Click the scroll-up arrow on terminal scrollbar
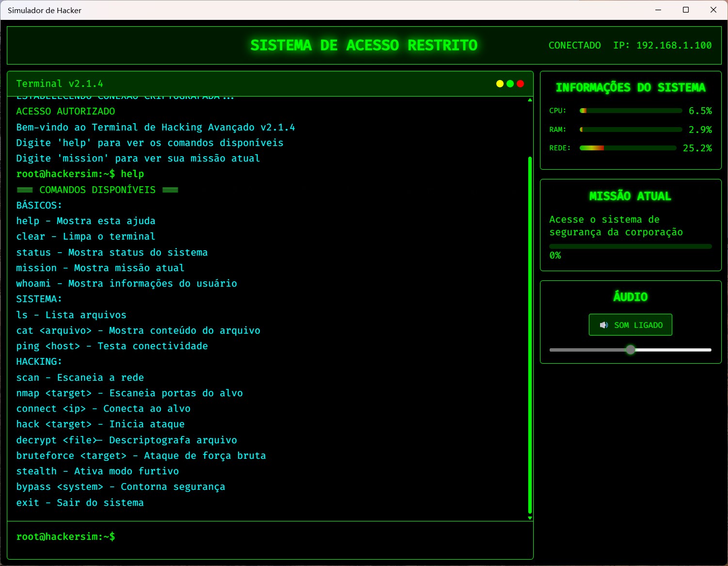Screen dimensions: 728x566 point(529,99)
